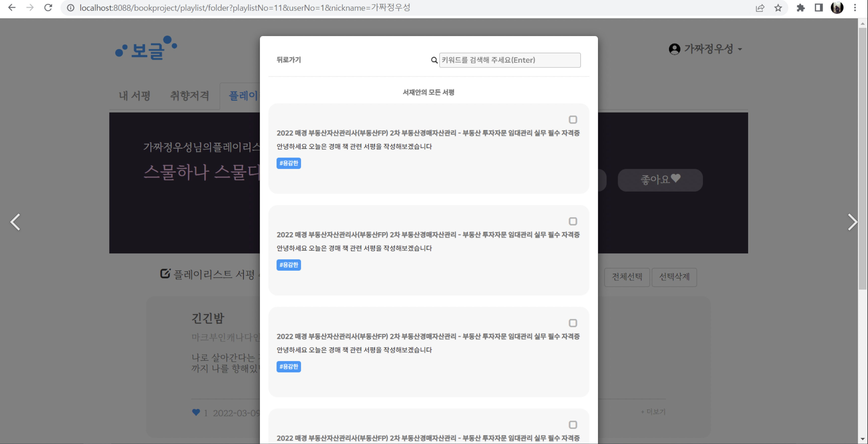
Task: Check the second review's checkbox
Action: click(573, 221)
